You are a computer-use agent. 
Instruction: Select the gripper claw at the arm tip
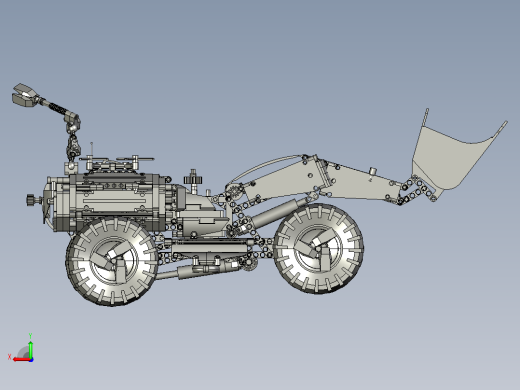click(25, 95)
